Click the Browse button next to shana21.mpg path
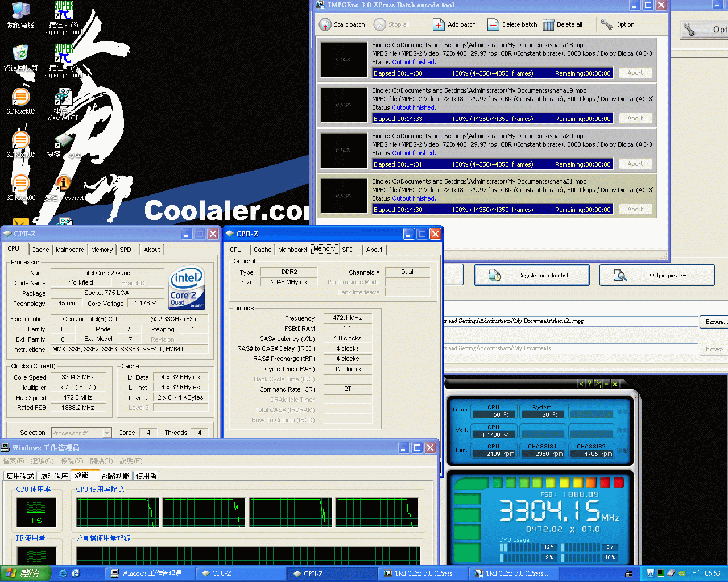The image size is (728, 582). (714, 322)
